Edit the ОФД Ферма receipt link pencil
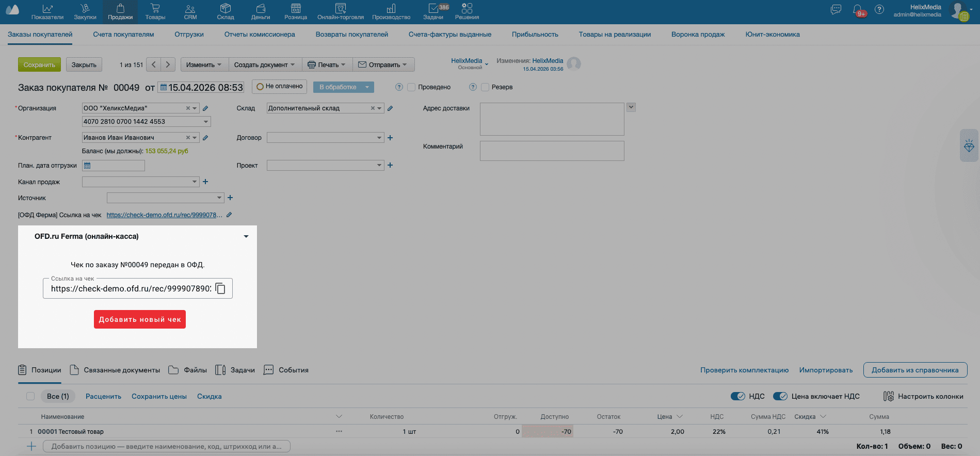The width and height of the screenshot is (980, 456). point(229,215)
